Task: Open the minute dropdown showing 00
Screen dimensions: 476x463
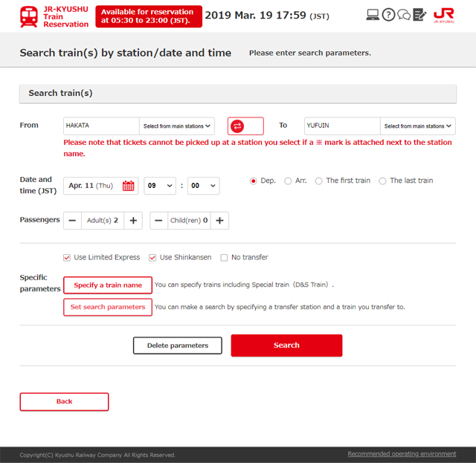Action: [203, 186]
